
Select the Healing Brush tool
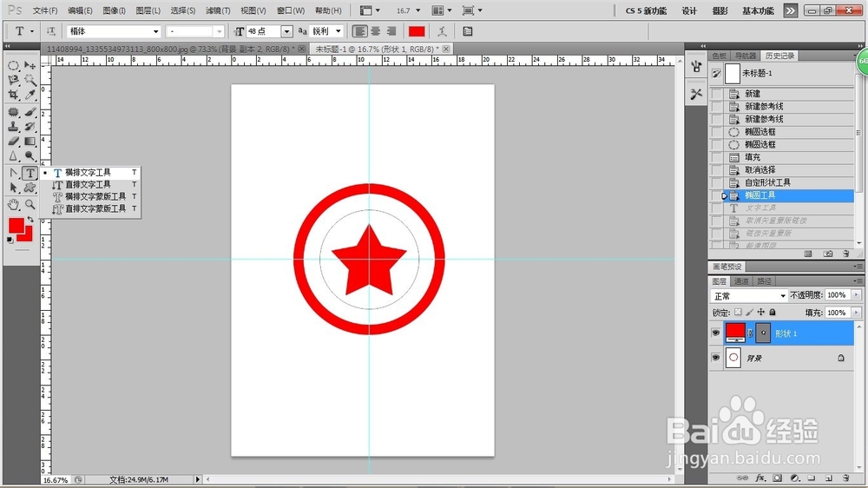coord(13,112)
